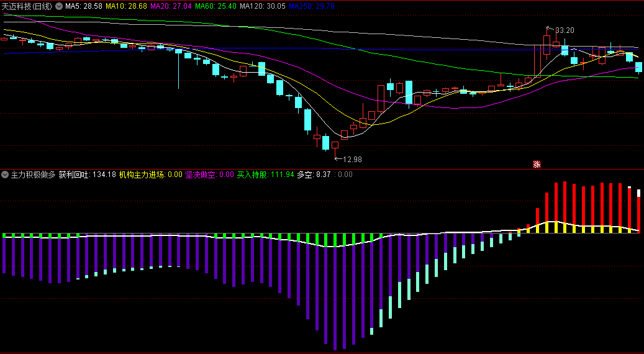Expand the dropdown arrow next to 天迈科技(日线)

click(59, 6)
